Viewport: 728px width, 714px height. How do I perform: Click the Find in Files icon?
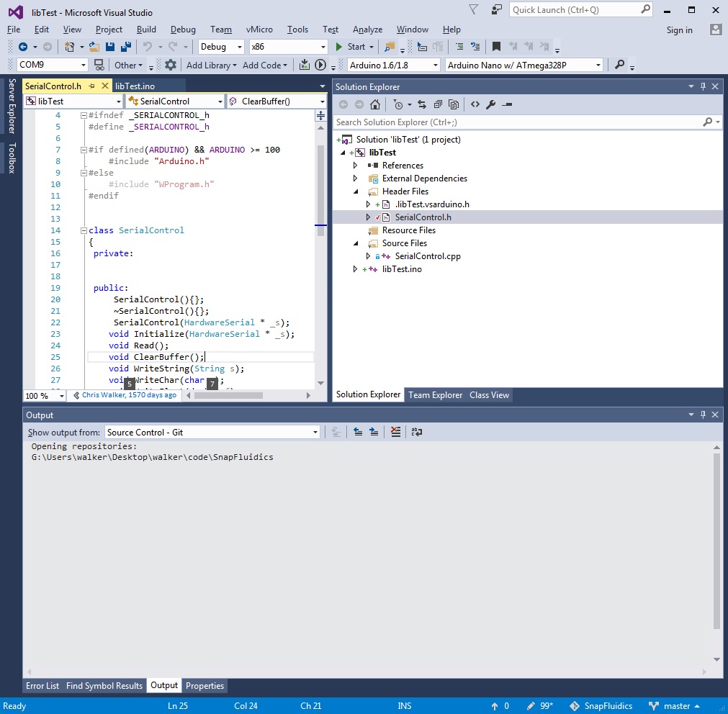[x=389, y=47]
